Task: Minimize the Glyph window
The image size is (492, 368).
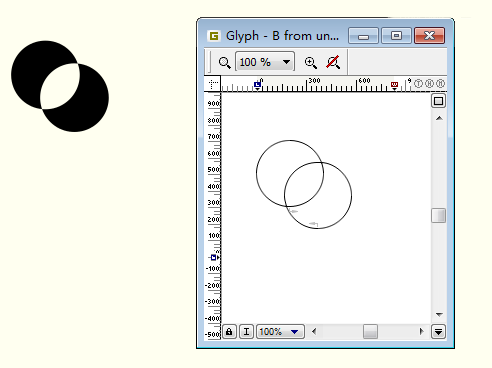Action: [x=363, y=36]
